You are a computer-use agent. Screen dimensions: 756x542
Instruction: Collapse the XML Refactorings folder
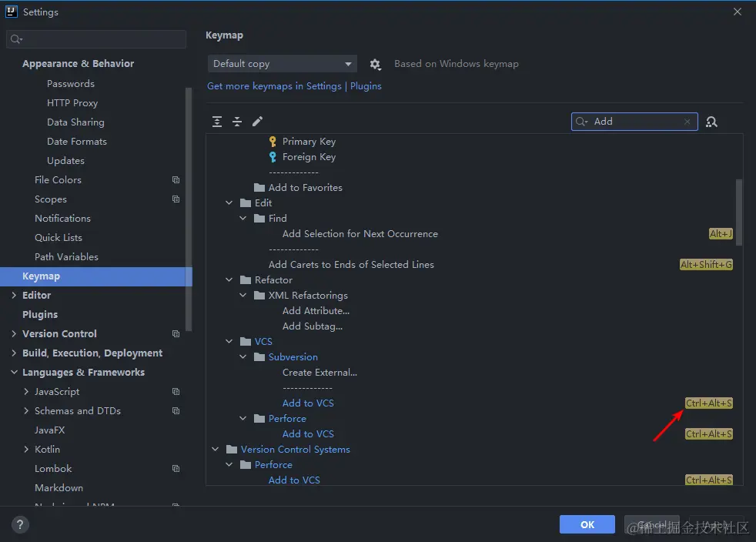(x=243, y=296)
